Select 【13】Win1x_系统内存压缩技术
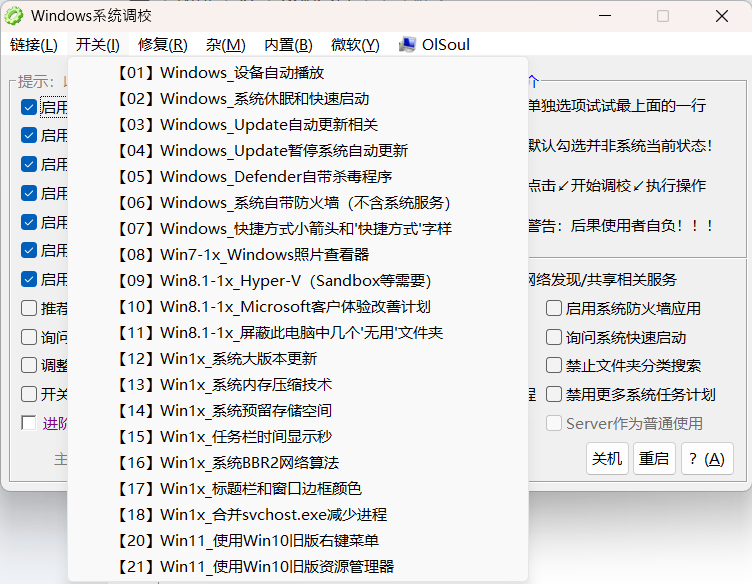The image size is (752, 584). point(298,384)
